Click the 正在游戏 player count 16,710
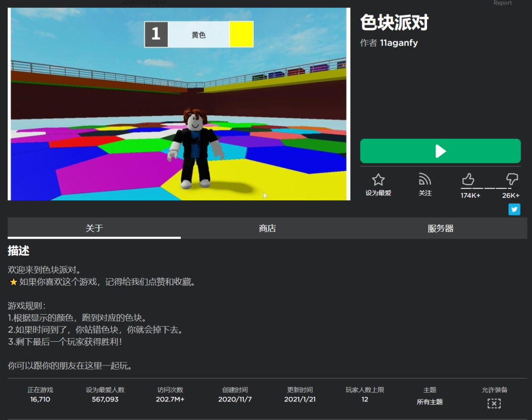 point(39,399)
